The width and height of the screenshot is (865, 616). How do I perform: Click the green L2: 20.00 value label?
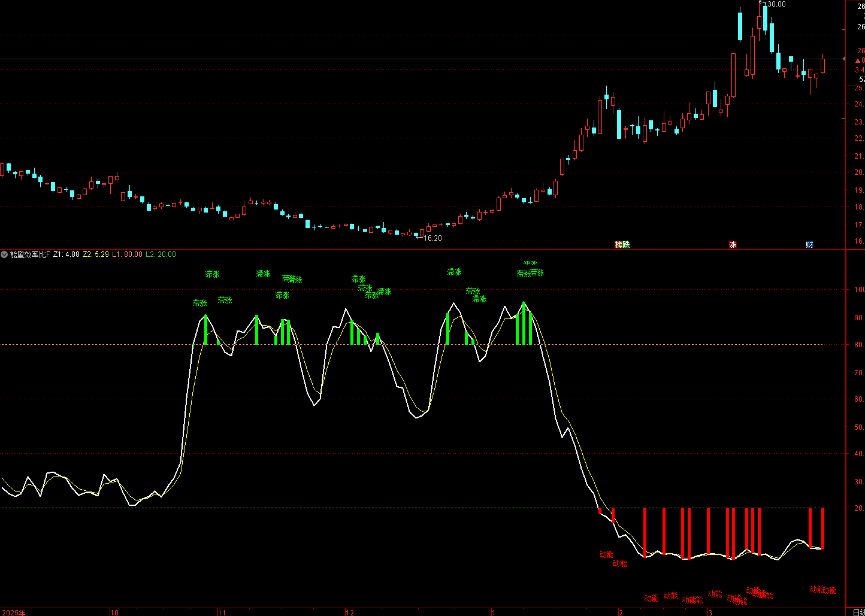161,254
